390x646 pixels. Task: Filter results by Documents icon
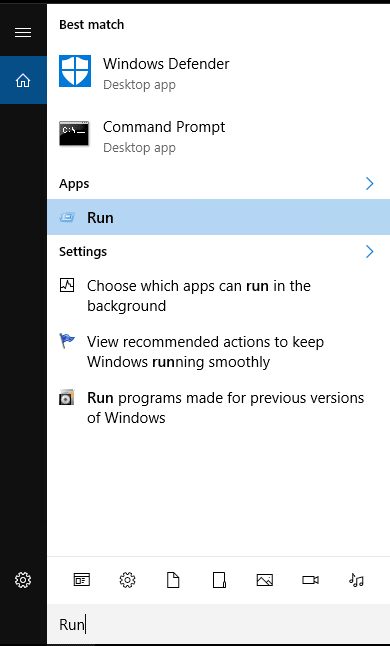click(x=173, y=580)
